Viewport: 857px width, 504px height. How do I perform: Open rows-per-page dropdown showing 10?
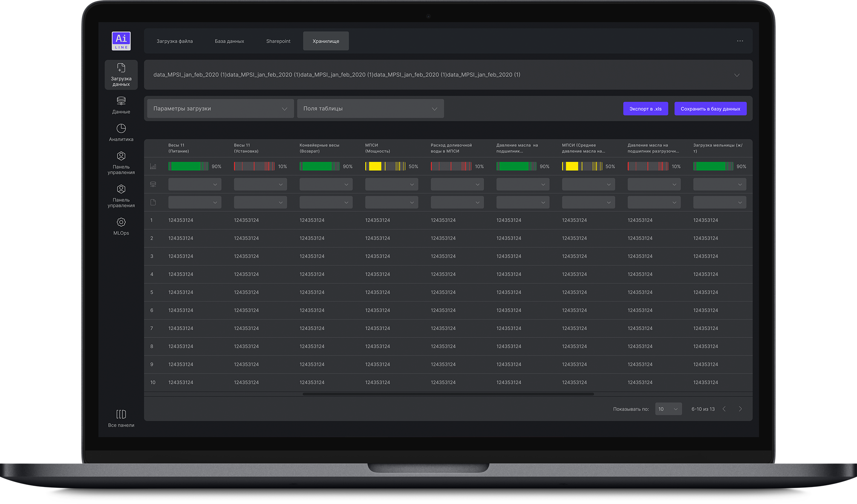click(668, 409)
